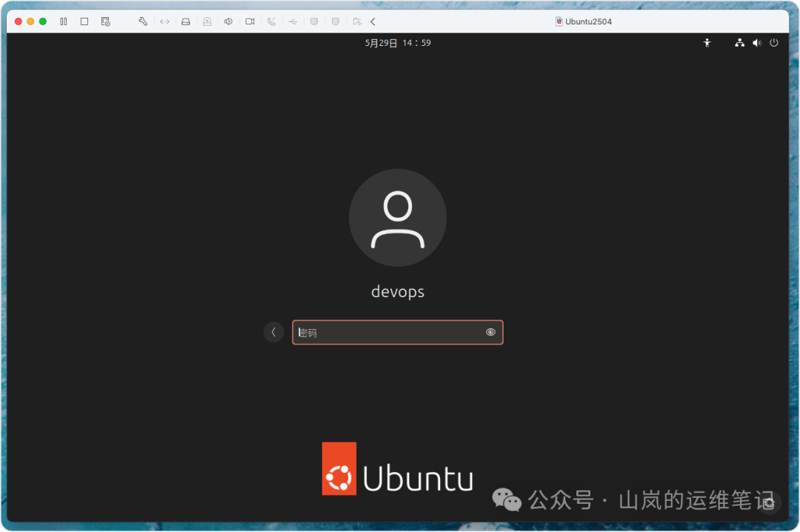Click the serial console toolbar icon
This screenshot has width=800, height=532.
click(x=271, y=21)
